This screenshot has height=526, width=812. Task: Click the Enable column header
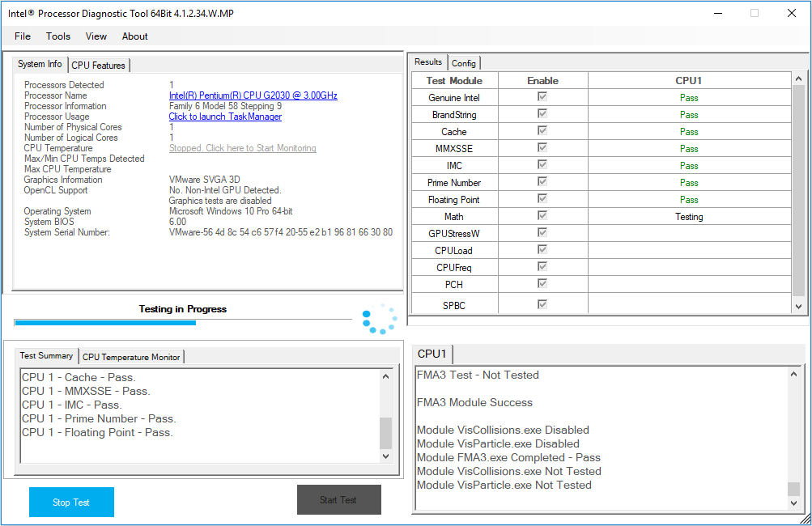coord(542,81)
